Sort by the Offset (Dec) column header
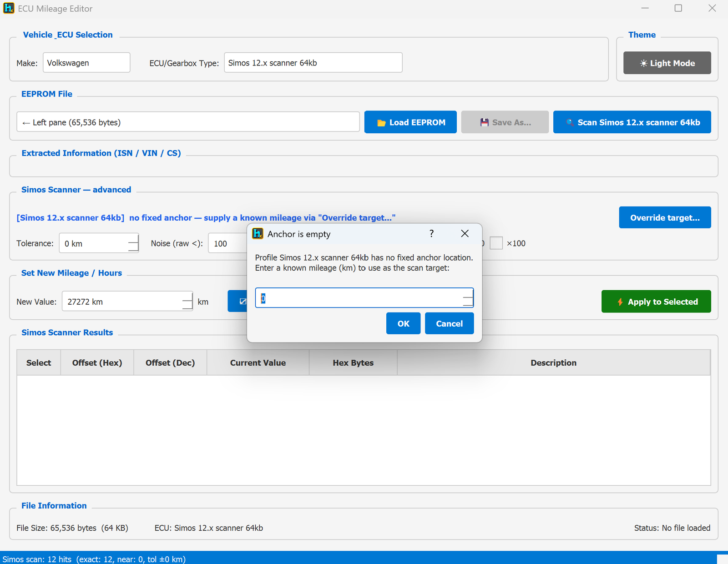 (x=170, y=363)
